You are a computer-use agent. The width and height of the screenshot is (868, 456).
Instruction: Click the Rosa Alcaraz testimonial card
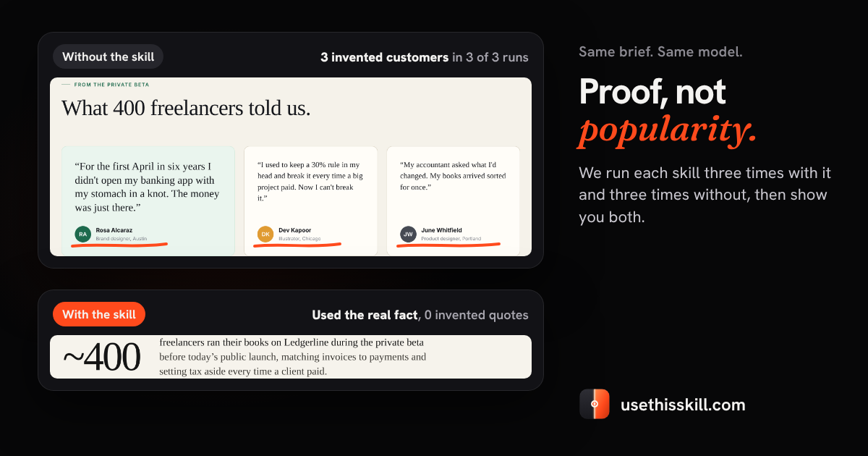tap(148, 200)
